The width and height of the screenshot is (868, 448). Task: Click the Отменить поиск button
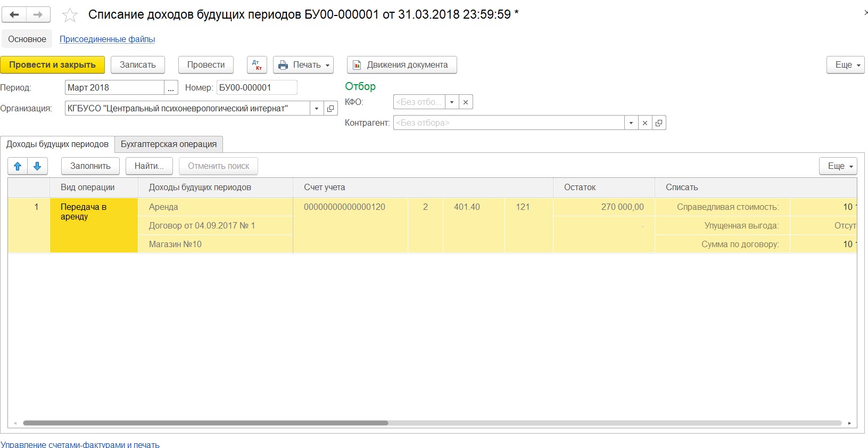[218, 166]
